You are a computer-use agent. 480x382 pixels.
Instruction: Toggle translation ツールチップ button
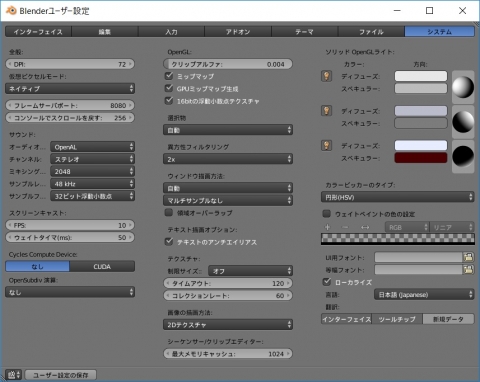pyautogui.click(x=397, y=319)
